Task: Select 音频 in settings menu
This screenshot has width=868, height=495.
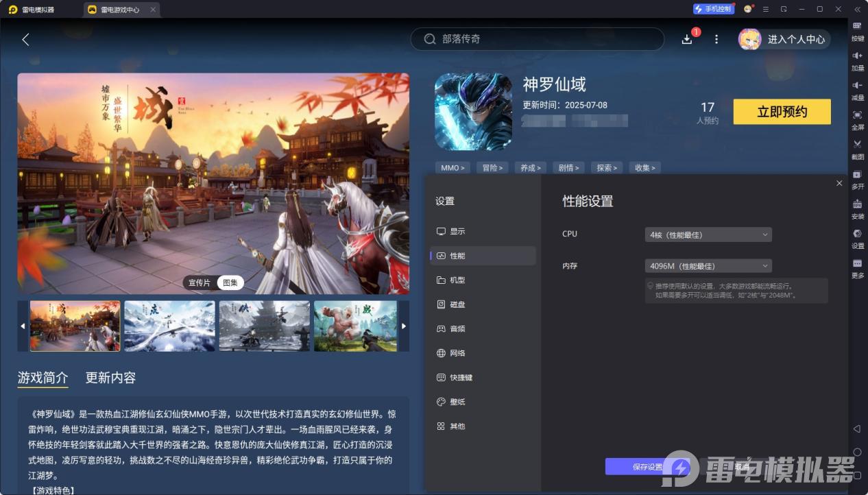Action: 483,329
